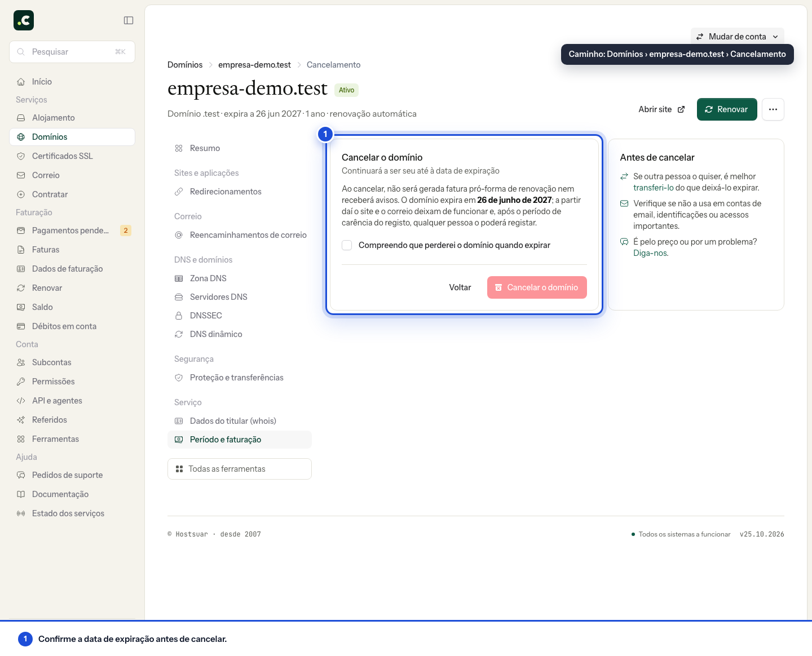Open Dados do titular (whois)
The image size is (812, 656).
click(x=240, y=421)
